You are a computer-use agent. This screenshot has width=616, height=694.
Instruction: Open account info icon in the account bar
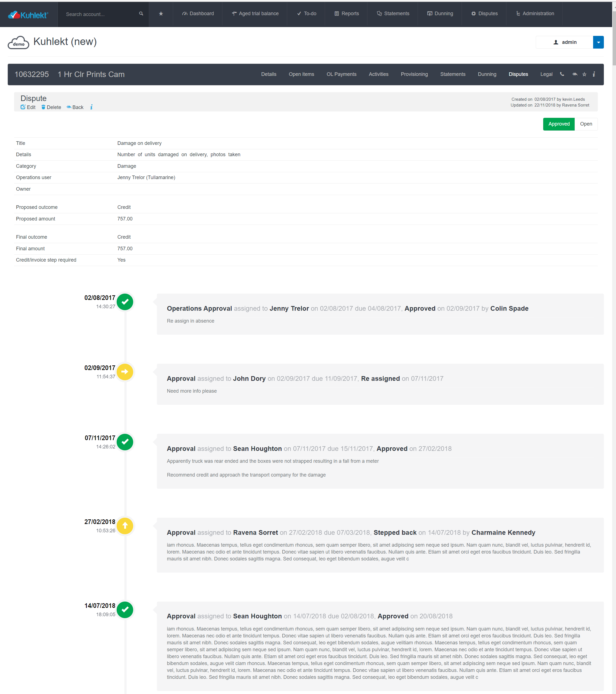point(594,74)
